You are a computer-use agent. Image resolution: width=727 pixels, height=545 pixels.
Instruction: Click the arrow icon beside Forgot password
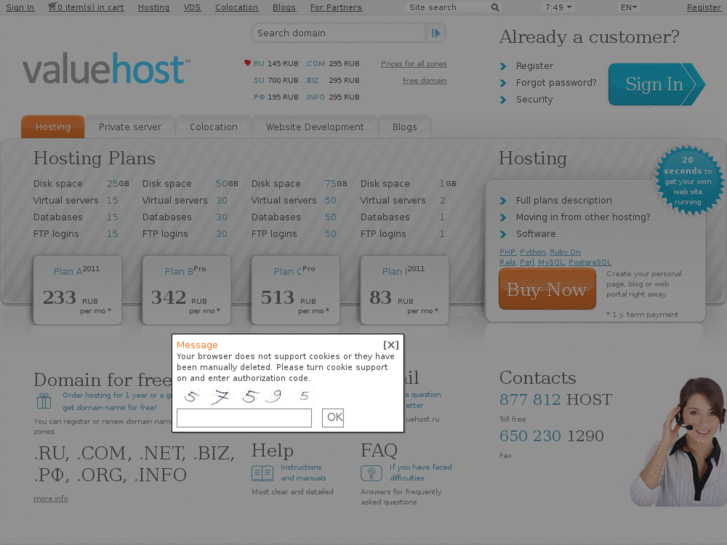pyautogui.click(x=503, y=83)
